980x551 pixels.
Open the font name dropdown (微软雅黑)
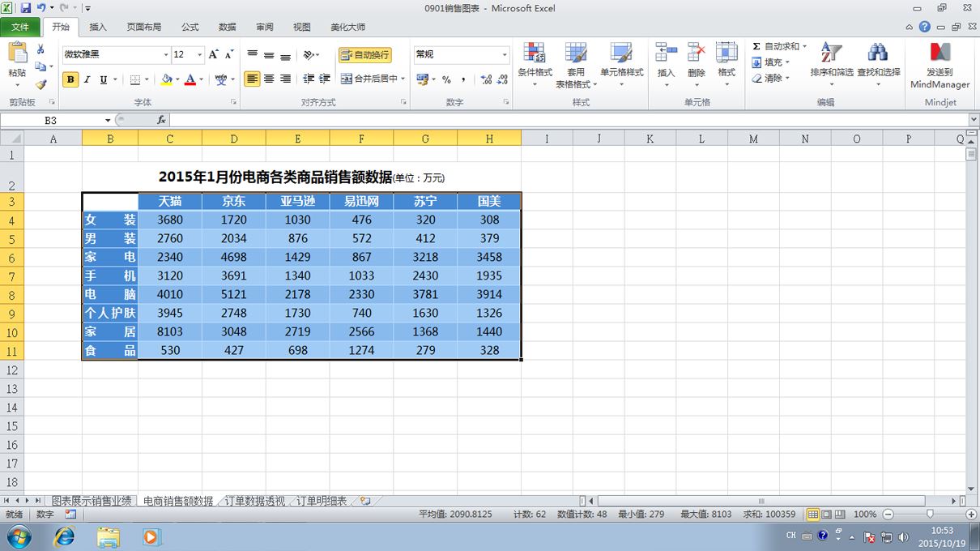pyautogui.click(x=166, y=54)
